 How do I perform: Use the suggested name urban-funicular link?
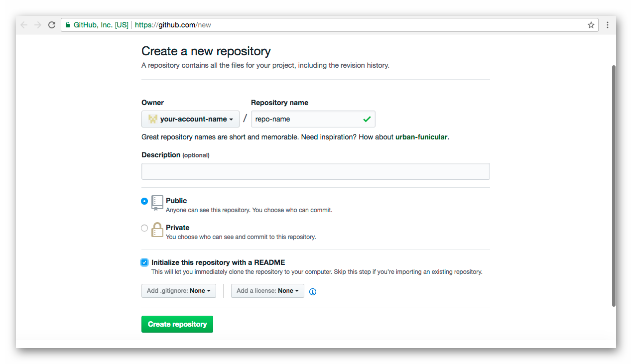421,137
